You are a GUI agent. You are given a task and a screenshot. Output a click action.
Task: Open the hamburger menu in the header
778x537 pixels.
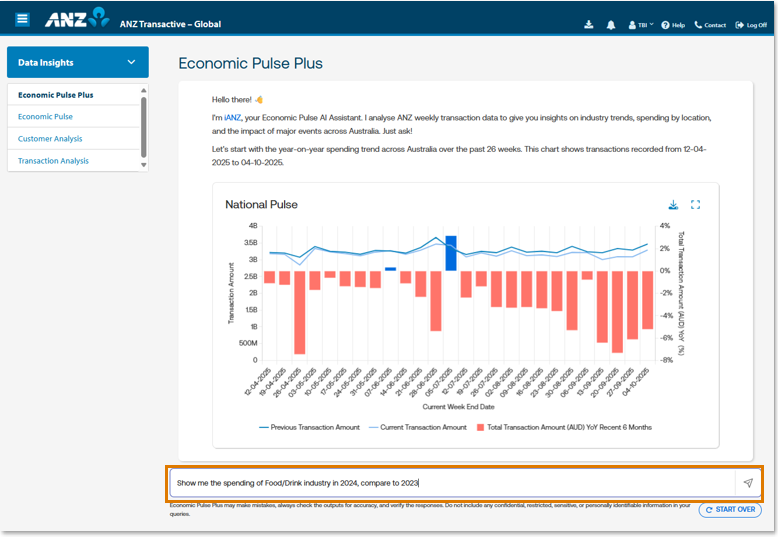[22, 19]
